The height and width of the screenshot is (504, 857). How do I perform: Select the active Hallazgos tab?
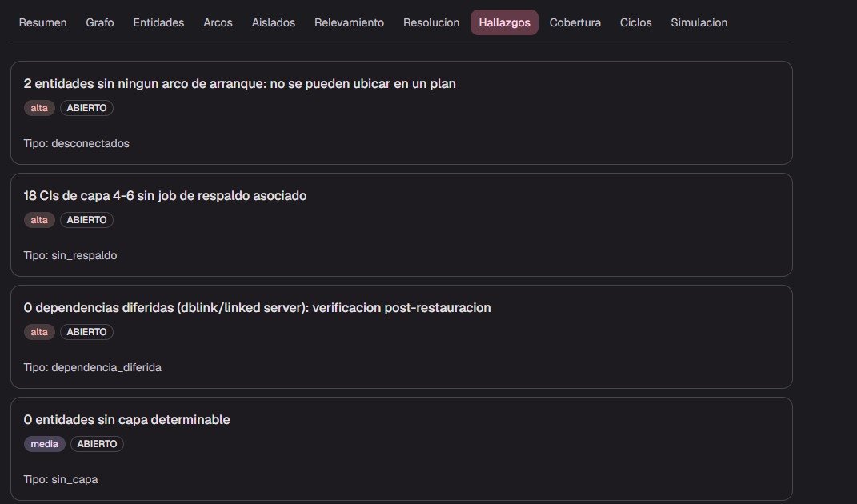click(x=504, y=22)
